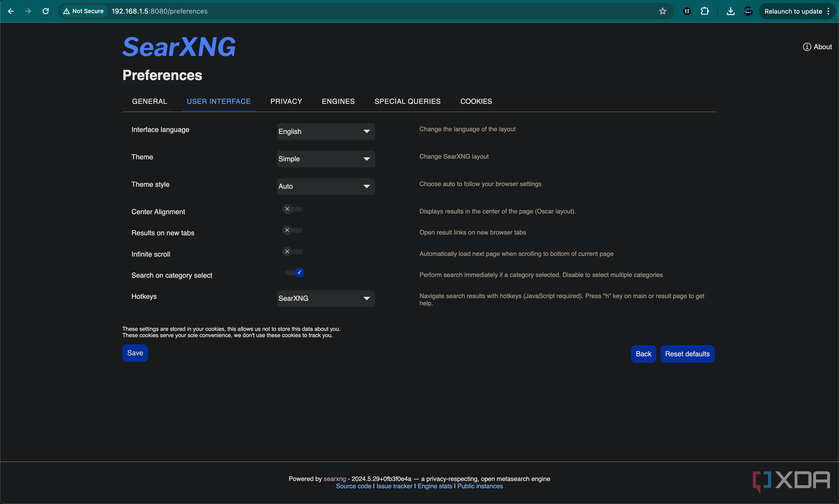The height and width of the screenshot is (504, 839).
Task: Switch to the General tab
Action: pyautogui.click(x=150, y=101)
